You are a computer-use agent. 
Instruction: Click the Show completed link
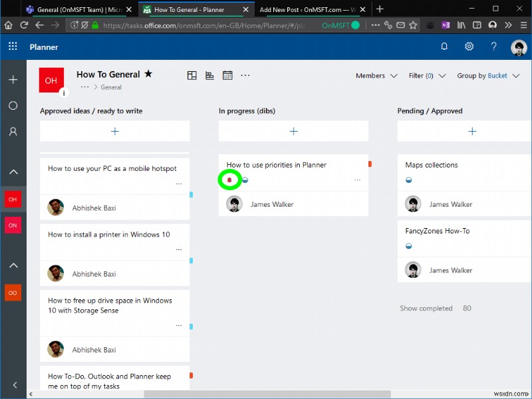pyautogui.click(x=426, y=308)
